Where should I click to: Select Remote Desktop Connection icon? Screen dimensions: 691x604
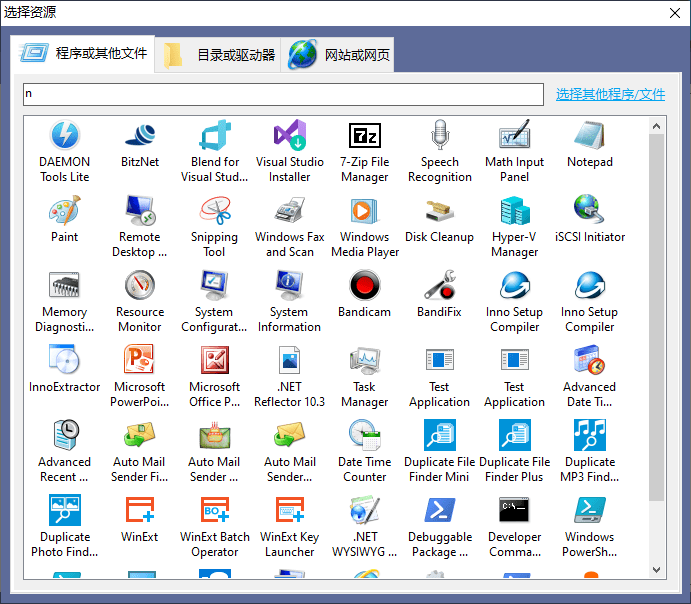point(140,210)
